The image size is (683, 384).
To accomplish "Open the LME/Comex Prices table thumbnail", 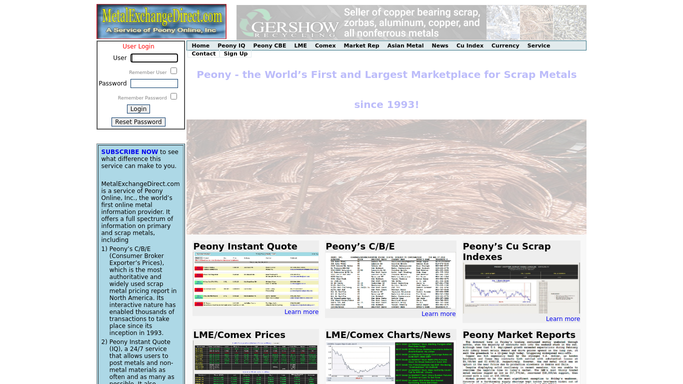I will tap(256, 363).
